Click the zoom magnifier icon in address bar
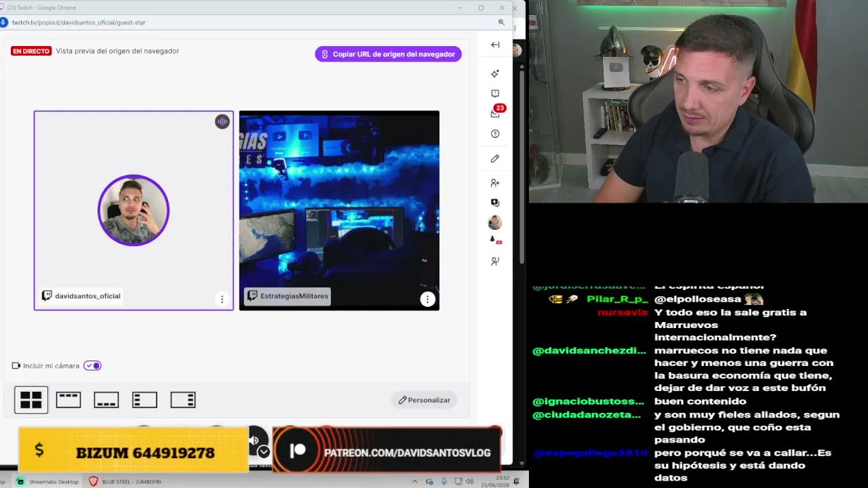The image size is (868, 488). 501,22
